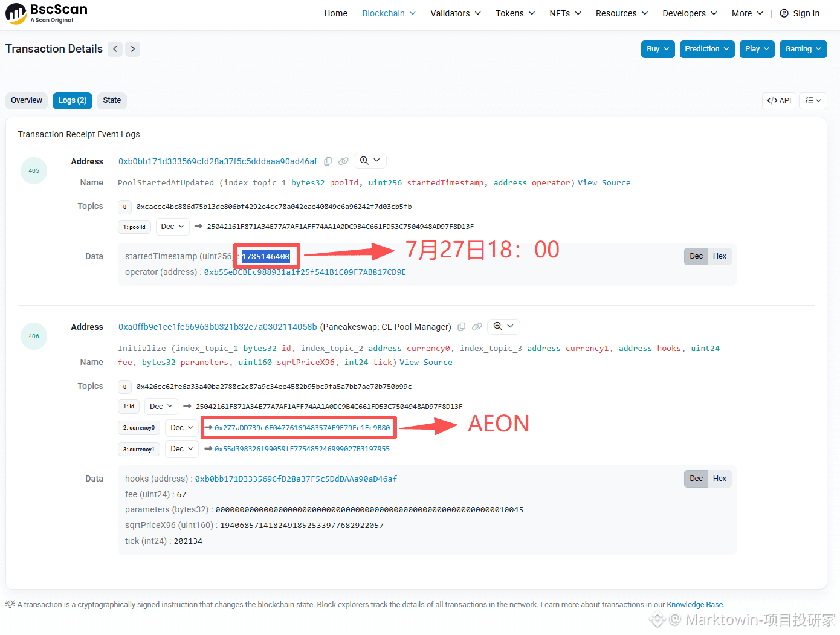Open currency1 address 0x55d398326f... link
The width and height of the screenshot is (840, 635).
coord(302,449)
